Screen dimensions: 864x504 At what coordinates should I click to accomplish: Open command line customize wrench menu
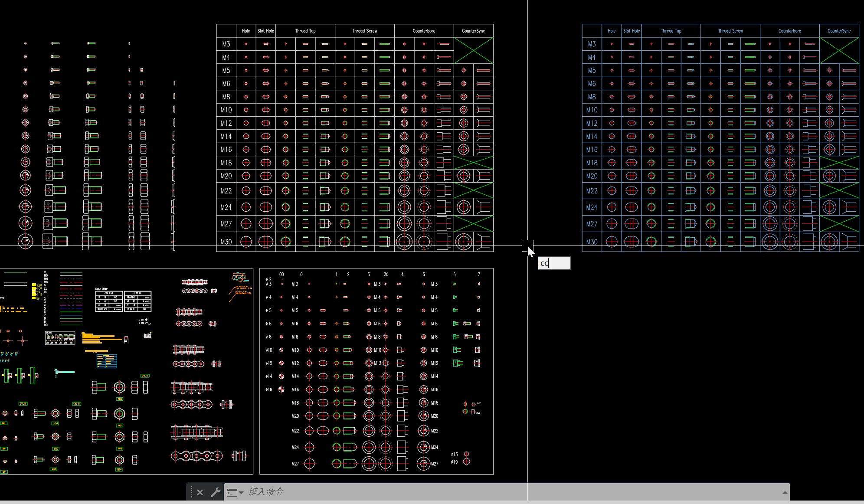coord(215,492)
